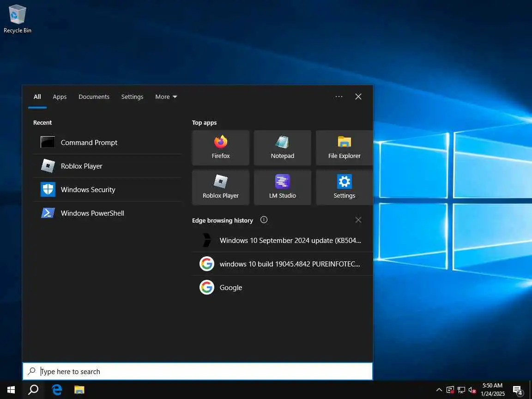
Task: Click the Show desktop strip
Action: click(x=530, y=389)
